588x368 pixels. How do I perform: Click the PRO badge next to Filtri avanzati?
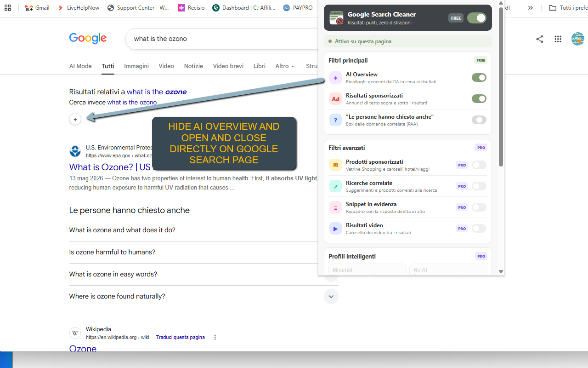(481, 148)
